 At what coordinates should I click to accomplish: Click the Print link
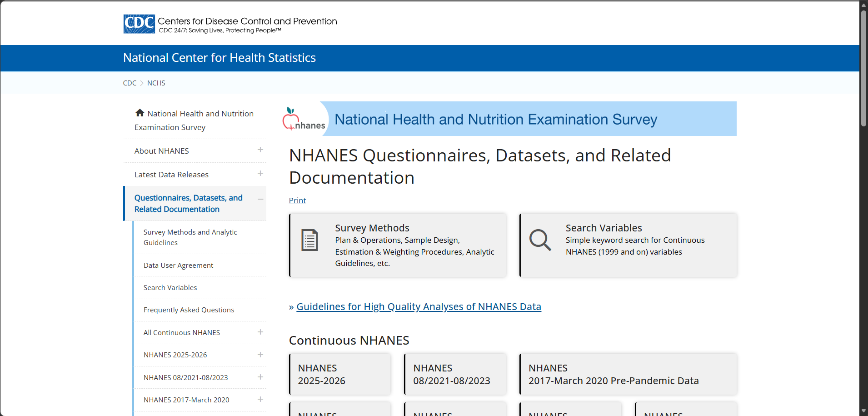pyautogui.click(x=298, y=200)
